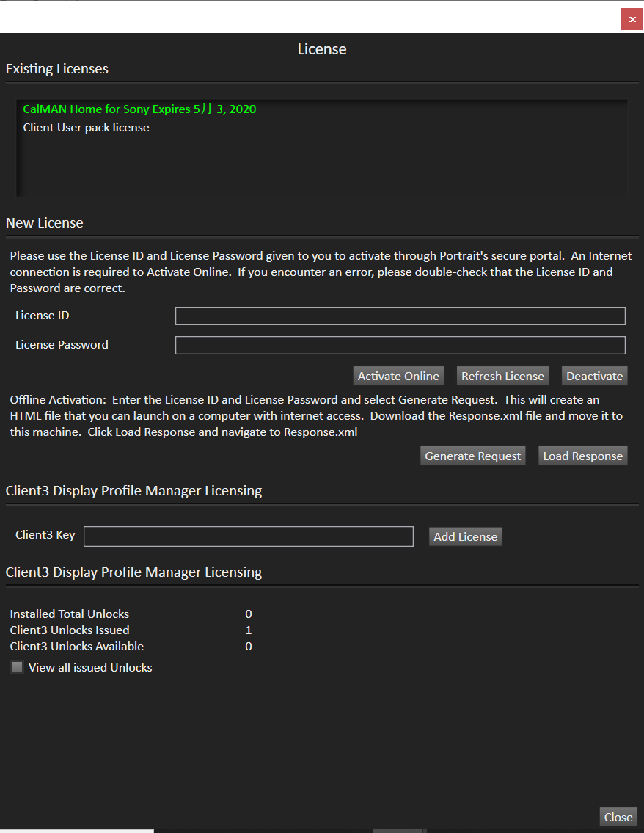The width and height of the screenshot is (644, 833).
Task: Click the Installed Total Unlocks label
Action: coord(70,614)
